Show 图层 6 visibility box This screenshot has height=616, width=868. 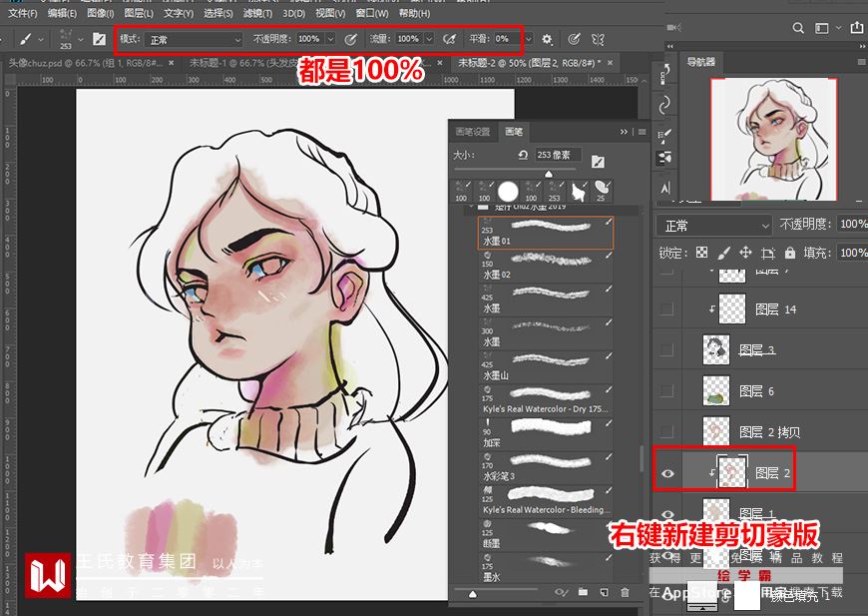coord(667,391)
